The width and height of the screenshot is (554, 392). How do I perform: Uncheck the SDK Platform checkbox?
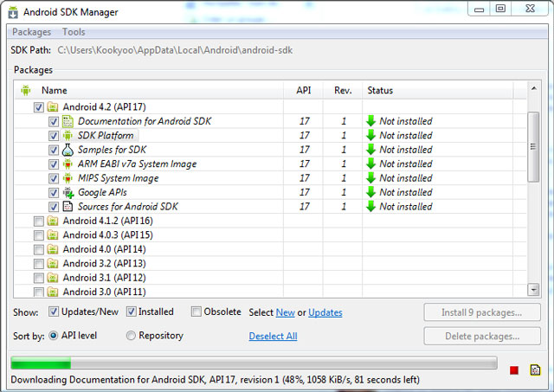(54, 136)
